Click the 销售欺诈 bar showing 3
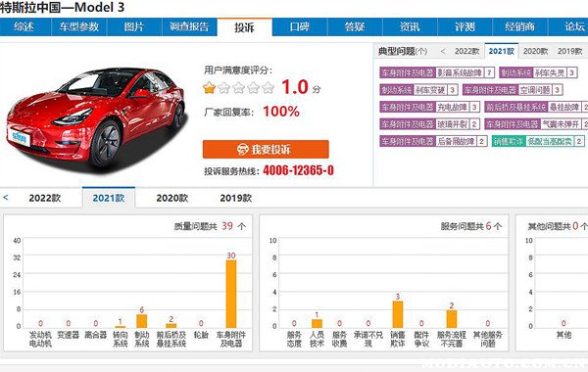 click(398, 314)
